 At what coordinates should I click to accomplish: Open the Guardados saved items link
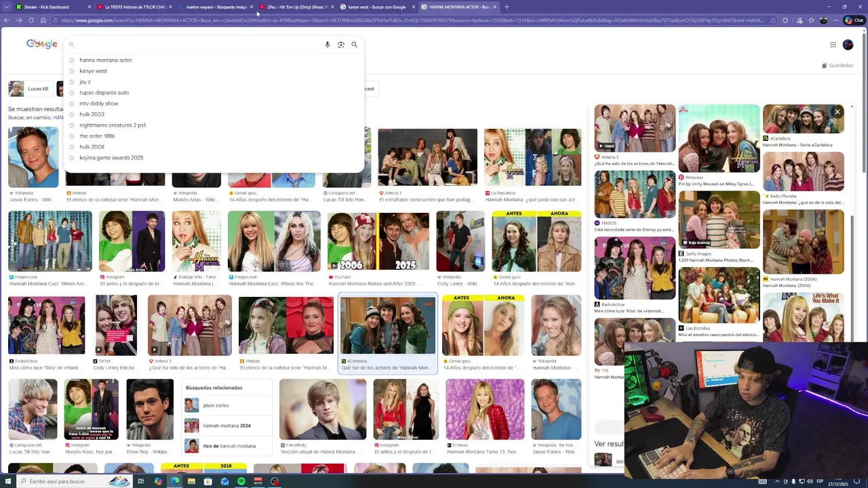(837, 66)
